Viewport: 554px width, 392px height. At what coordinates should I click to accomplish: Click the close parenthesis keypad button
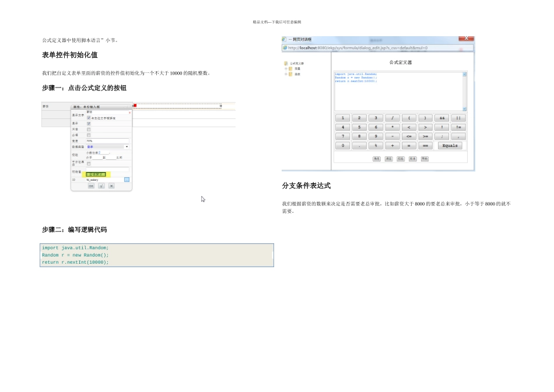click(425, 118)
